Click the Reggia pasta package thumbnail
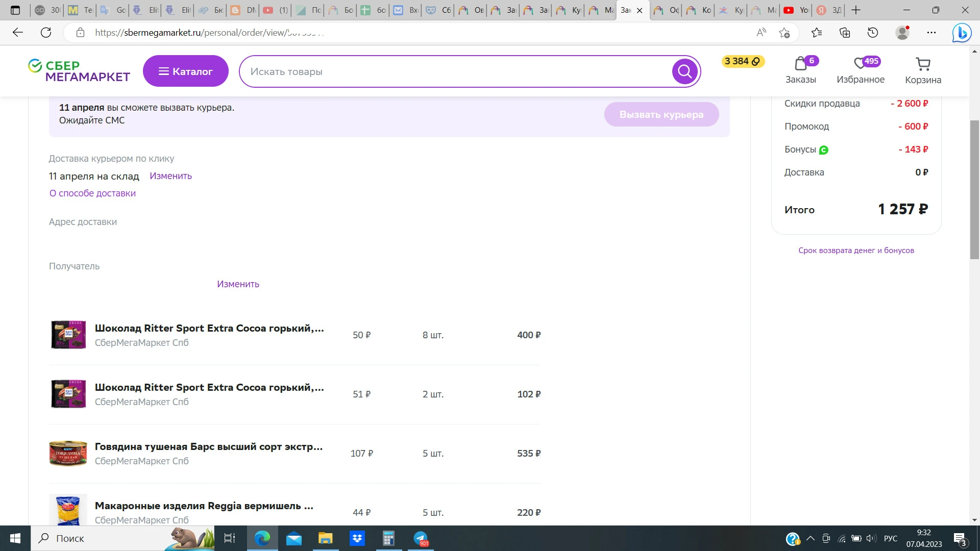Image resolution: width=980 pixels, height=551 pixels. (68, 510)
